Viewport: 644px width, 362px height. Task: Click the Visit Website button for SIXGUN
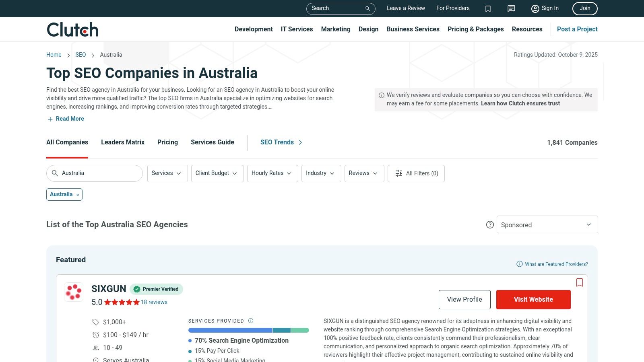(x=533, y=300)
